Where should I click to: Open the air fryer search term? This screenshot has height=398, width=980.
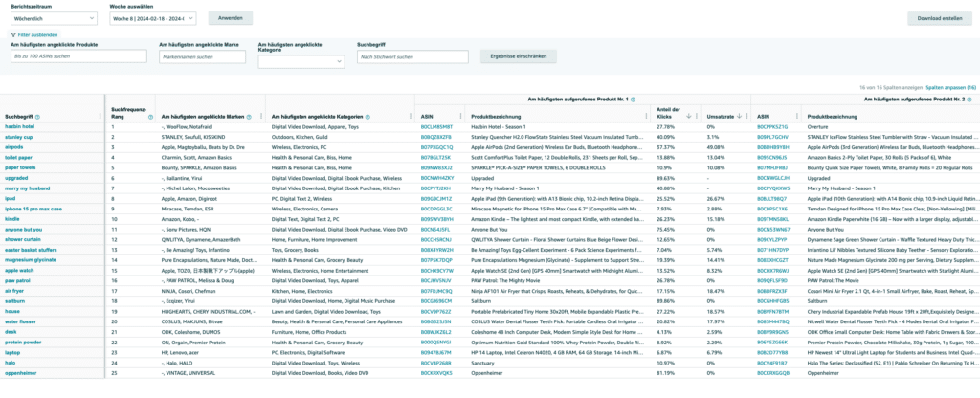[x=15, y=291]
